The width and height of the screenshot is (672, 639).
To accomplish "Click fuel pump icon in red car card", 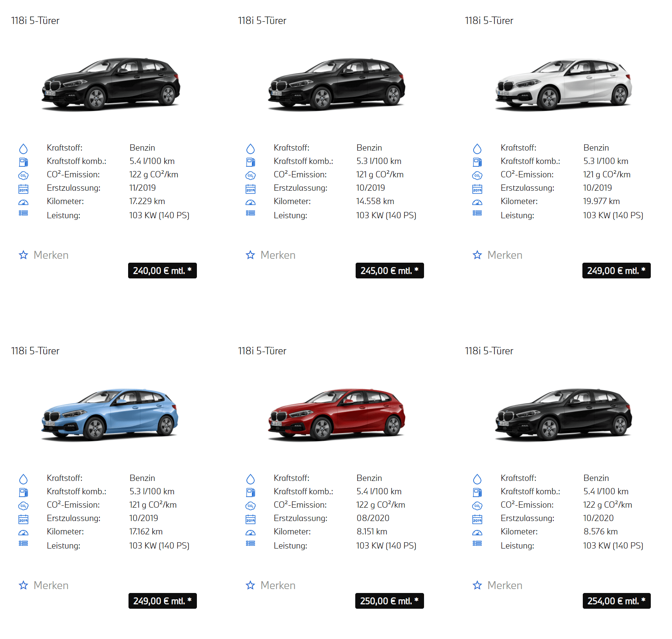I will [250, 492].
